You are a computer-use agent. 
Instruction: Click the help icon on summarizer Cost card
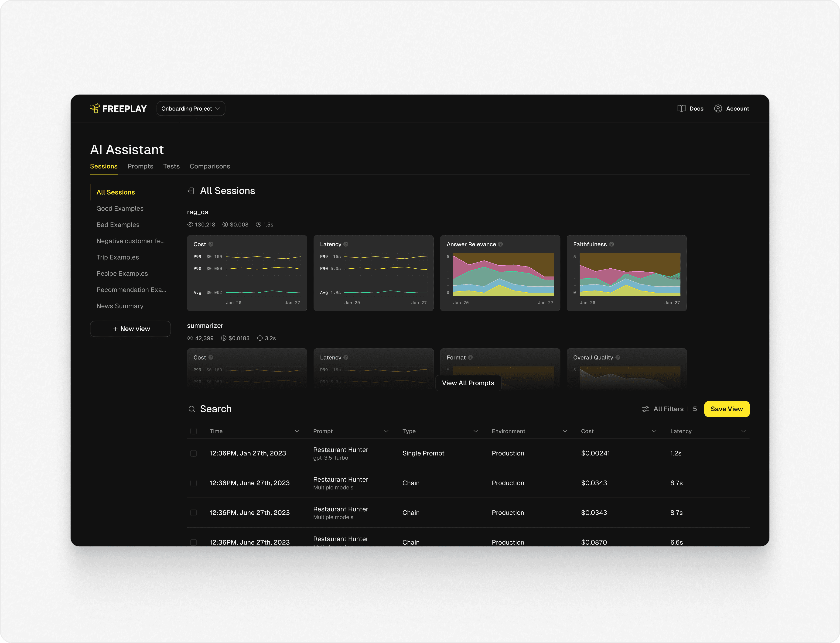(211, 357)
